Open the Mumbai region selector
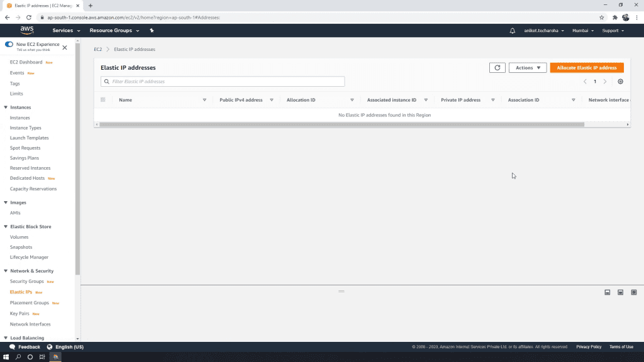Image resolution: width=644 pixels, height=362 pixels. (583, 30)
